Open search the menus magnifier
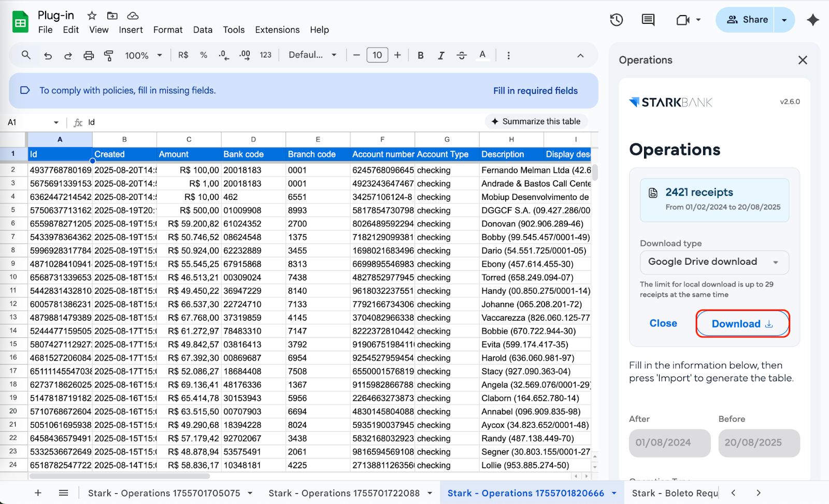829x504 pixels. (26, 55)
